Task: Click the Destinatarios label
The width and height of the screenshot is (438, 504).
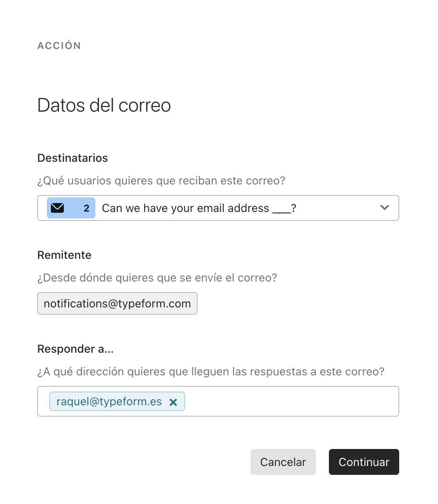Action: click(x=73, y=158)
